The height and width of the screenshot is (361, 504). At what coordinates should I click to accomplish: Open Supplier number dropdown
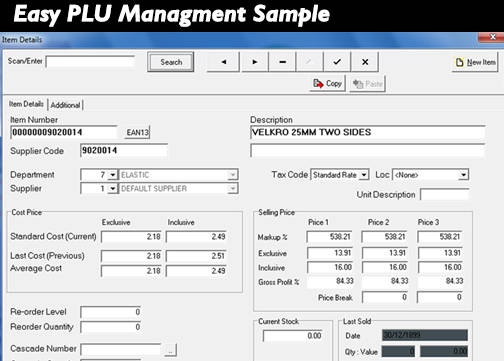[x=113, y=189]
